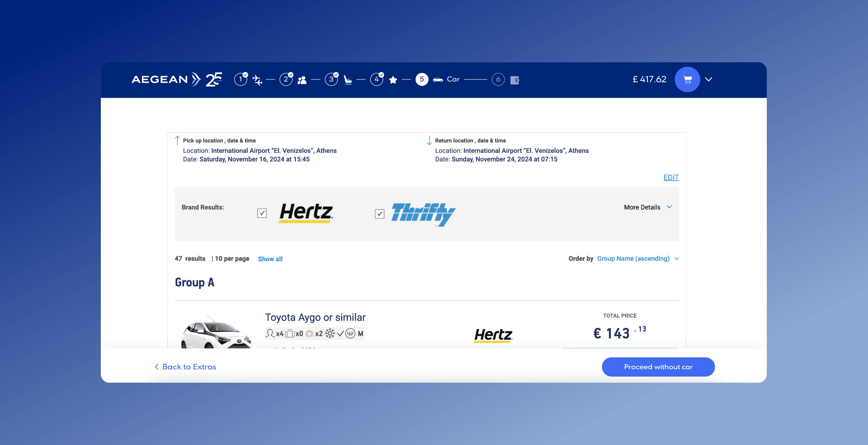Click the seat selection step icon
This screenshot has height=445, width=868.
(348, 80)
